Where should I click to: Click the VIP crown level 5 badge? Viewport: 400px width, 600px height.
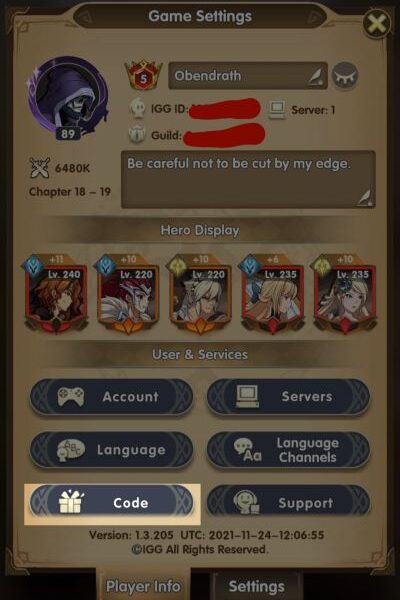coord(143,75)
